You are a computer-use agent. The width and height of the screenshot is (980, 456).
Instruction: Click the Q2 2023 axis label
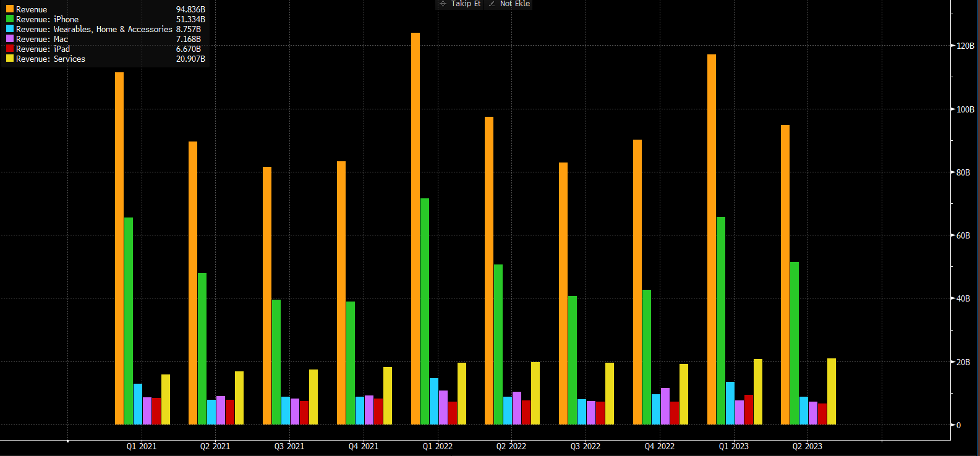pyautogui.click(x=807, y=446)
